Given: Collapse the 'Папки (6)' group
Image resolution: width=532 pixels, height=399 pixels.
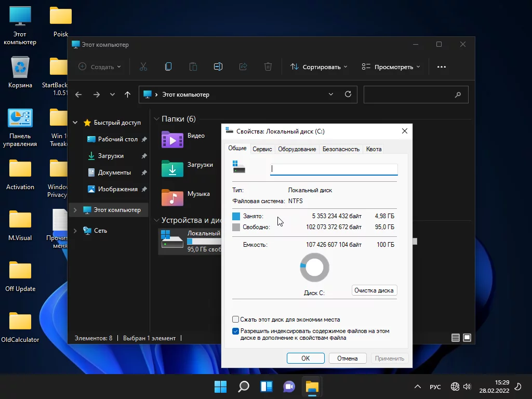Looking at the screenshot, I should coord(156,119).
